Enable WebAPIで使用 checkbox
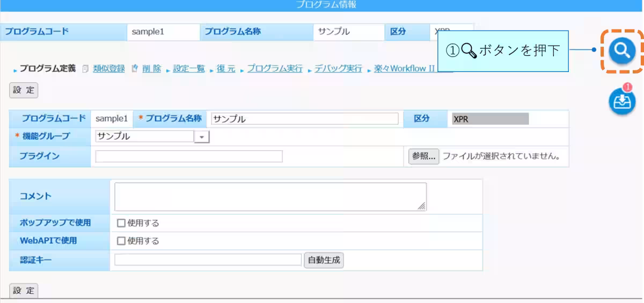 coord(121,241)
